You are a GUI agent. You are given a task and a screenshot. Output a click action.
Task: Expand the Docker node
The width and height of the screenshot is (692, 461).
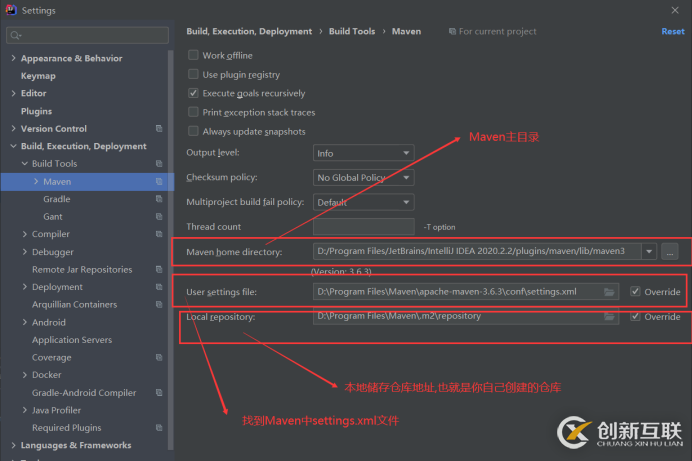click(x=25, y=375)
